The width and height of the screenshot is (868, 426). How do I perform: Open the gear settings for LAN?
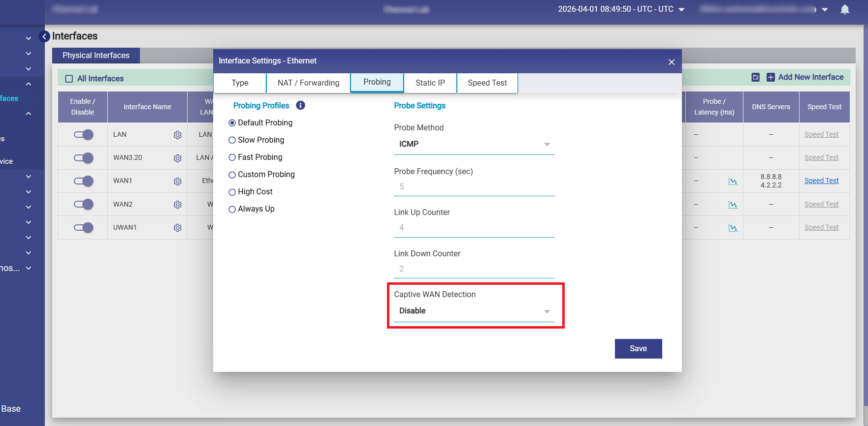point(178,135)
